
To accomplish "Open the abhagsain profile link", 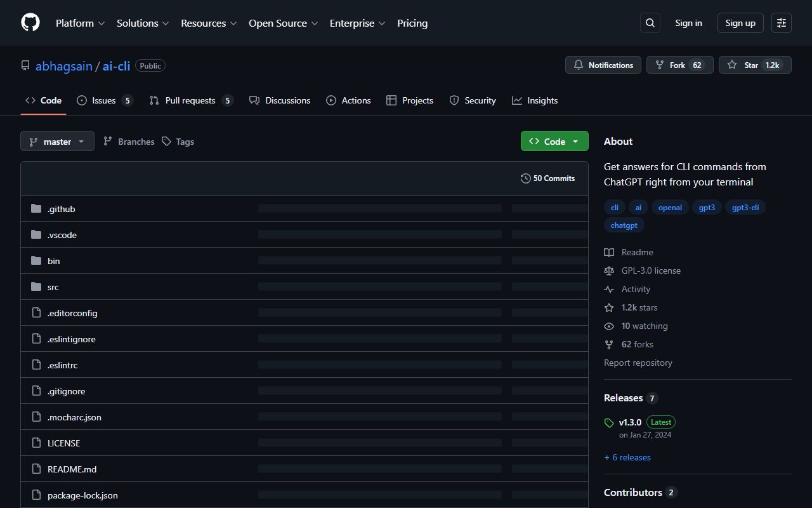I will pos(64,65).
